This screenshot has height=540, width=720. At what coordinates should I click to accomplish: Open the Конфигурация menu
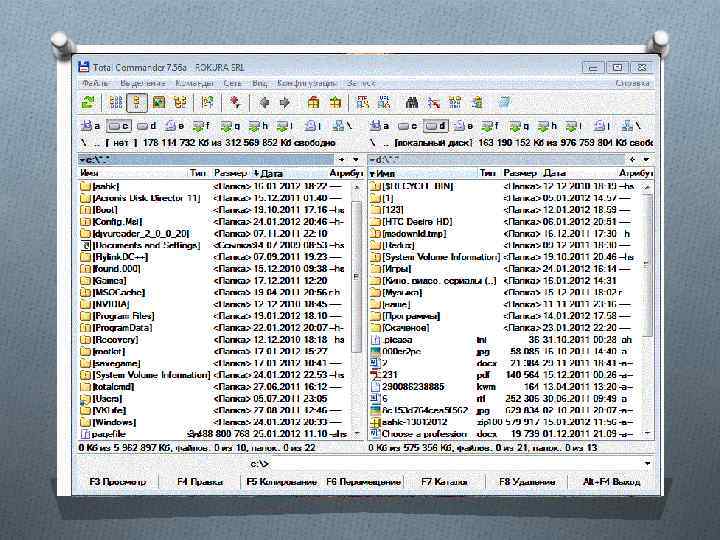307,83
